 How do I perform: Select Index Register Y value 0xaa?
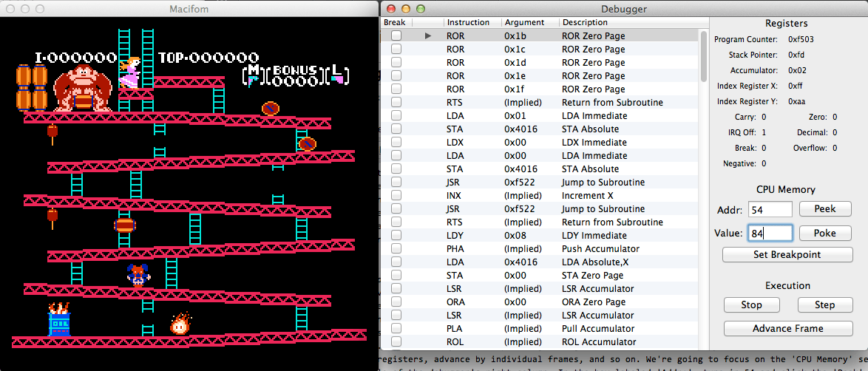(797, 102)
